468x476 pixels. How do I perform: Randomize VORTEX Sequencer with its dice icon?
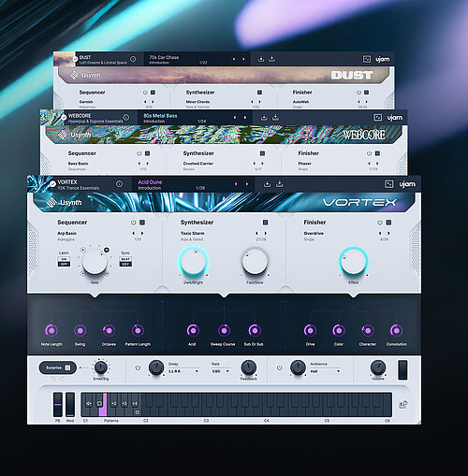[142, 223]
